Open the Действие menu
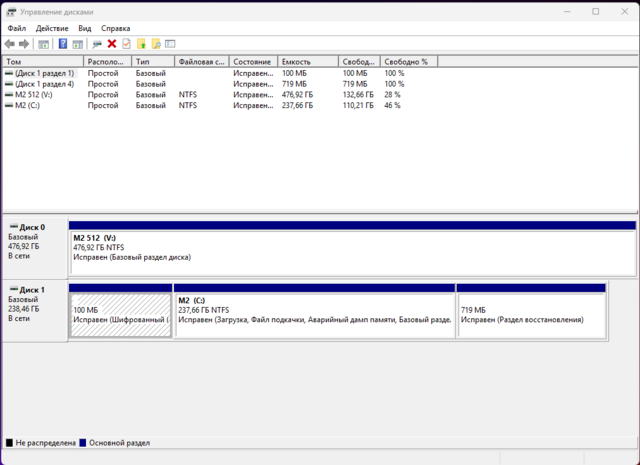This screenshot has width=640, height=465. (x=52, y=28)
